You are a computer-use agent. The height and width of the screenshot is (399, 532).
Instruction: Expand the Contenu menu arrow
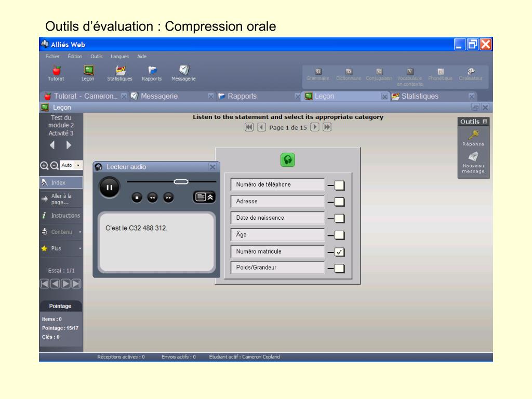(80, 232)
